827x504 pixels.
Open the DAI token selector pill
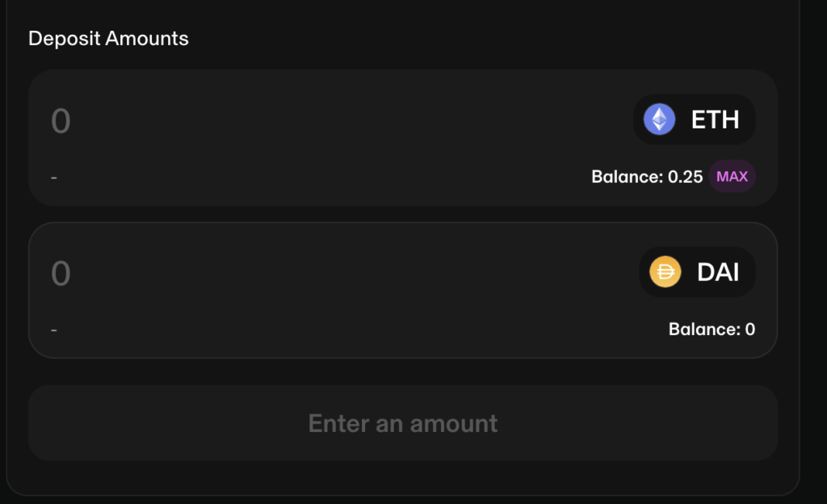(698, 272)
